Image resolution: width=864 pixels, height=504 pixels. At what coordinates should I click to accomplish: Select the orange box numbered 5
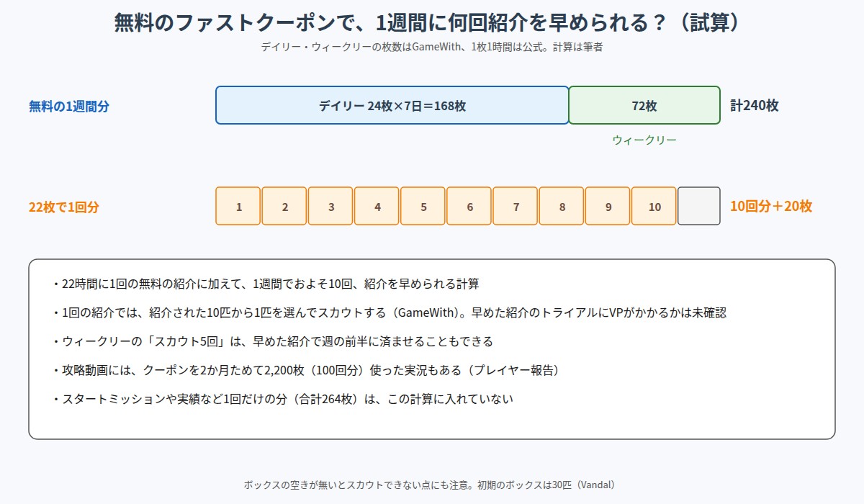[423, 206]
